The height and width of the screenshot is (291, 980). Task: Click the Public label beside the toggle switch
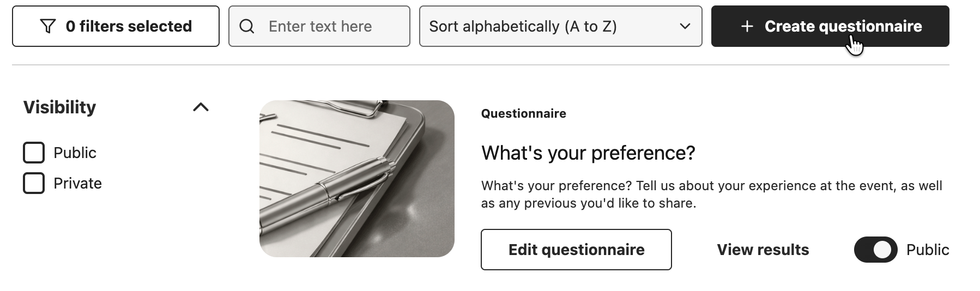pyautogui.click(x=927, y=250)
